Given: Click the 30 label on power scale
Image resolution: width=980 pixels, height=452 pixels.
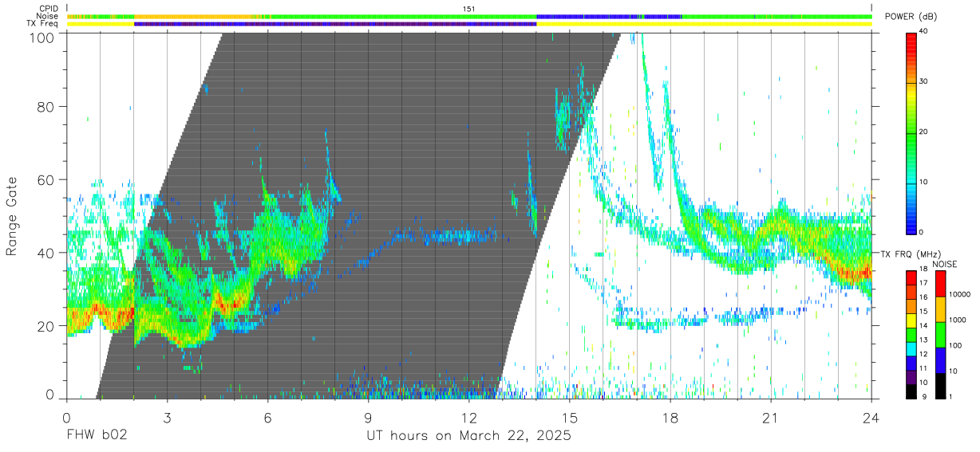Looking at the screenshot, I should point(924,81).
